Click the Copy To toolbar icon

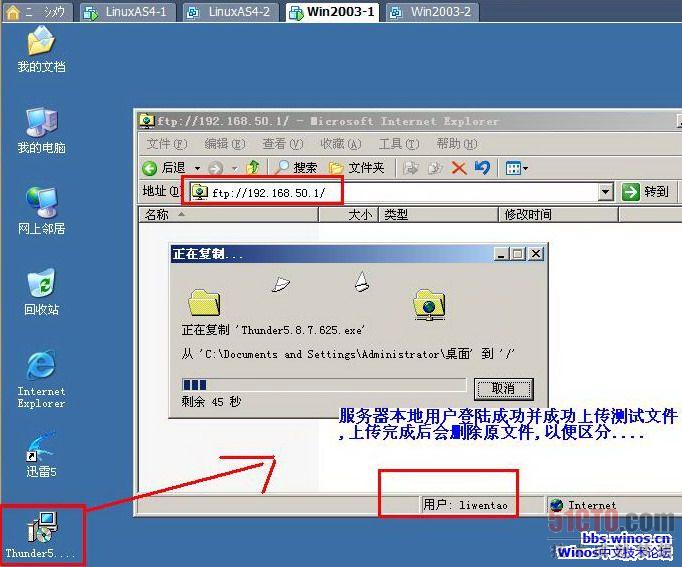click(x=435, y=168)
